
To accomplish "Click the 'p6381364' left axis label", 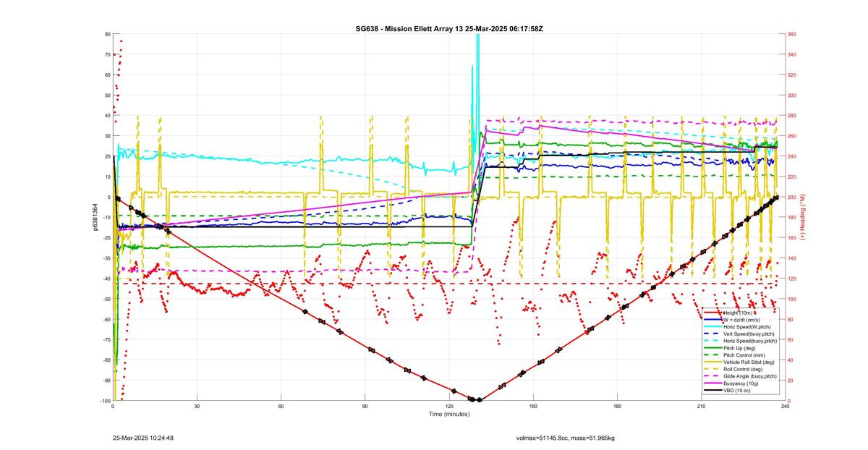I will coord(95,217).
